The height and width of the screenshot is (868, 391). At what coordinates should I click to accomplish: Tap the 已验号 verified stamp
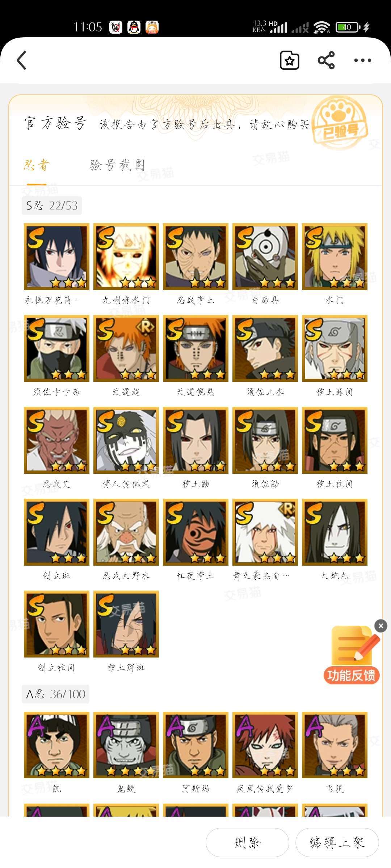point(339,123)
